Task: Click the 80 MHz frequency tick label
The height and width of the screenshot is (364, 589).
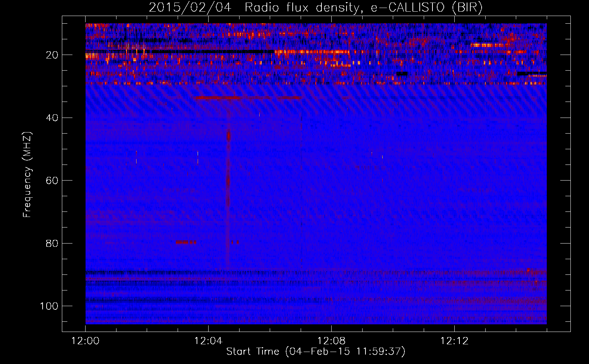Action: pos(52,243)
